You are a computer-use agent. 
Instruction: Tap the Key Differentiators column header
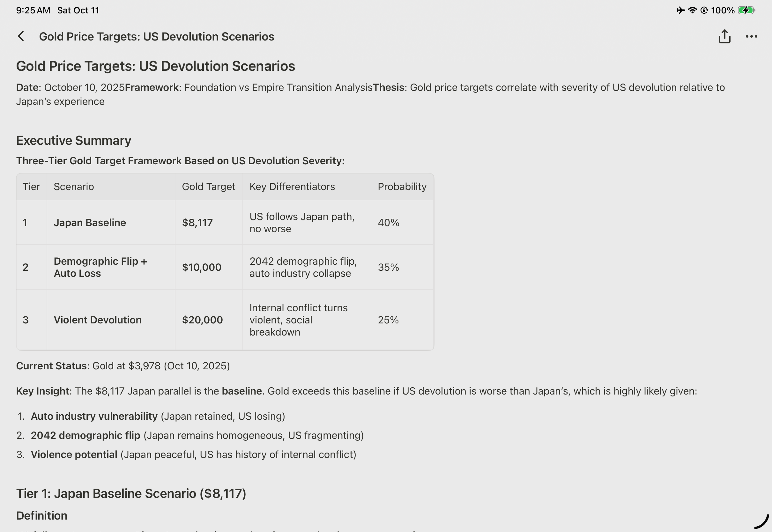[x=292, y=187]
